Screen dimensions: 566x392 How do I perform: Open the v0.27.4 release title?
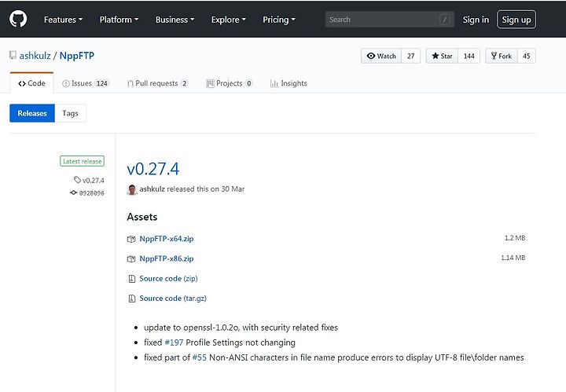click(x=153, y=169)
